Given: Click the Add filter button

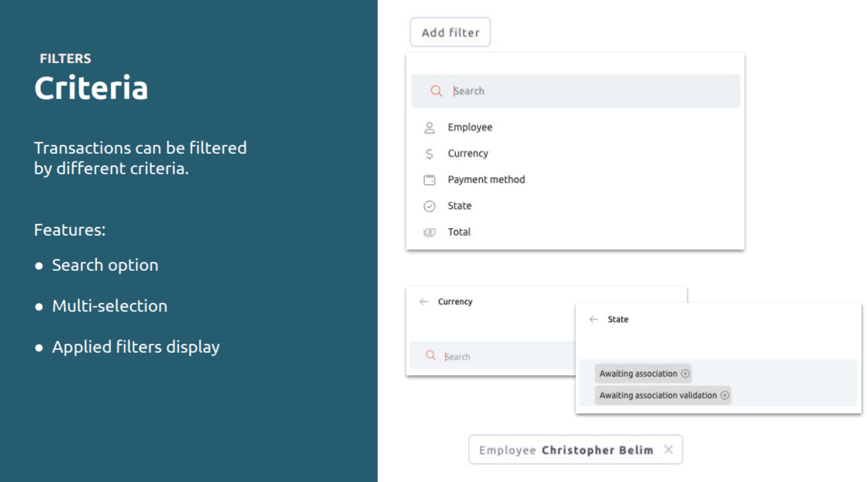Looking at the screenshot, I should [450, 32].
